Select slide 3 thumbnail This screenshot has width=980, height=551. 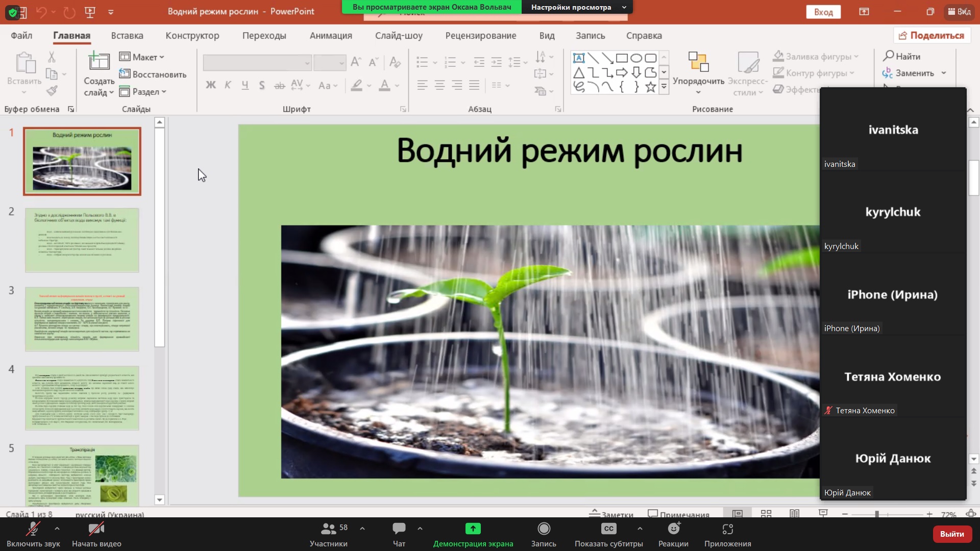coord(82,319)
